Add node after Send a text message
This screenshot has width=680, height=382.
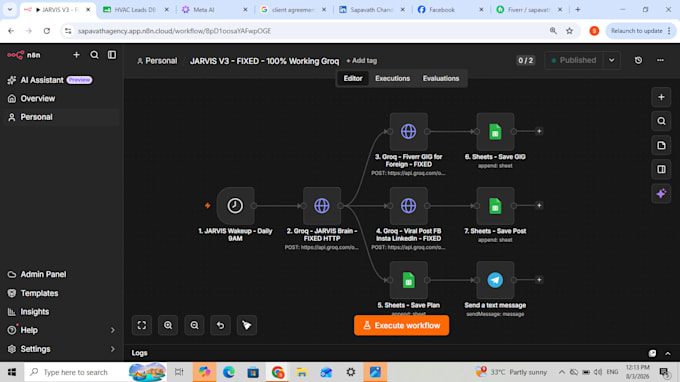click(539, 280)
